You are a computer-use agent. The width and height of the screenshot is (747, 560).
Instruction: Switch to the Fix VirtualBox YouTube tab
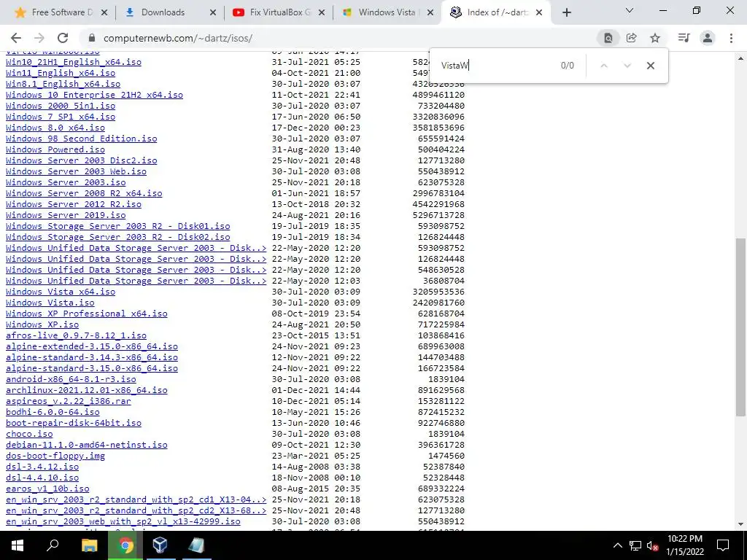(x=278, y=12)
